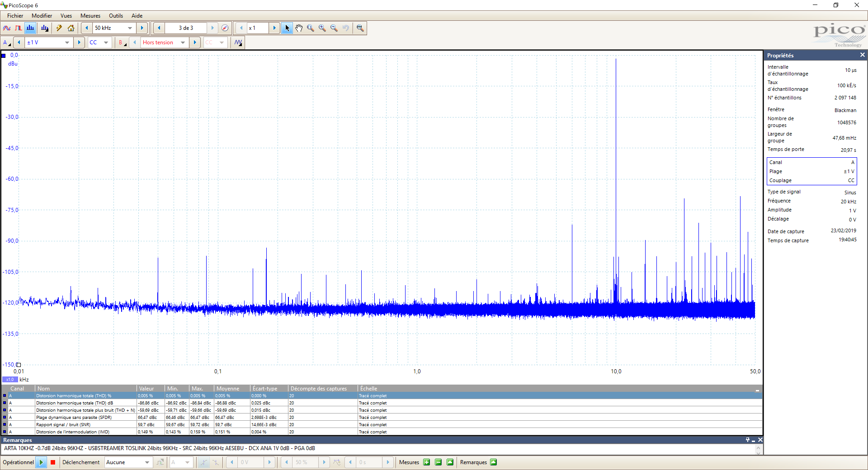Open the Aucune trigger mode dropdown
The height and width of the screenshot is (470, 868).
(128, 462)
